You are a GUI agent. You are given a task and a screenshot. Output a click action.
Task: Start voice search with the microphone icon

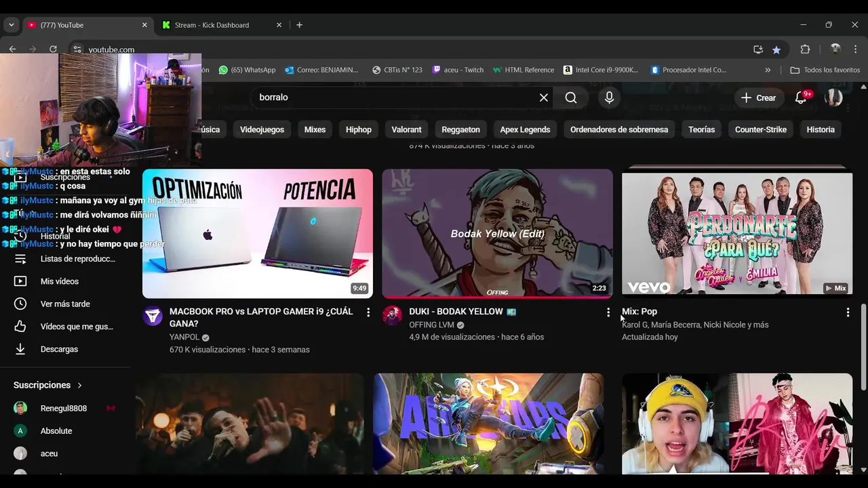click(x=609, y=98)
